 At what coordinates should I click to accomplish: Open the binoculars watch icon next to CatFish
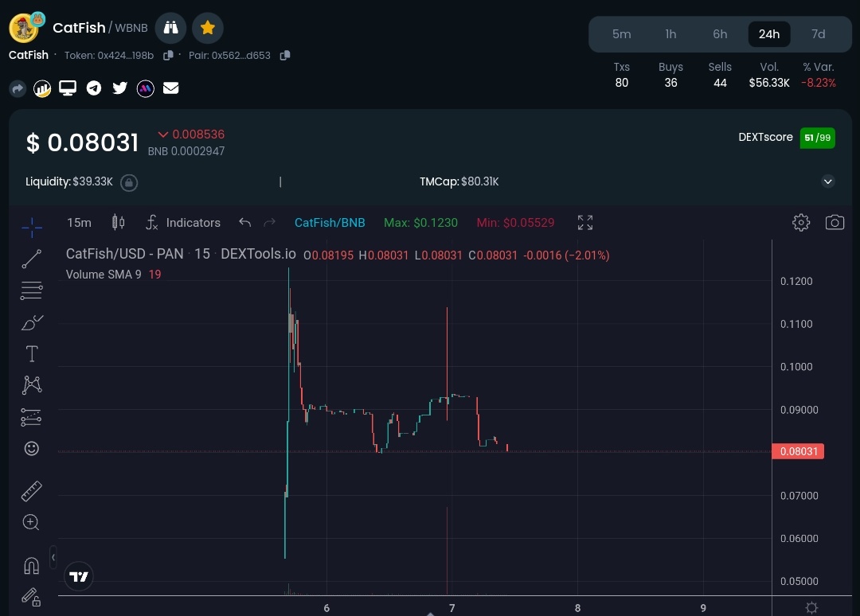pos(170,28)
